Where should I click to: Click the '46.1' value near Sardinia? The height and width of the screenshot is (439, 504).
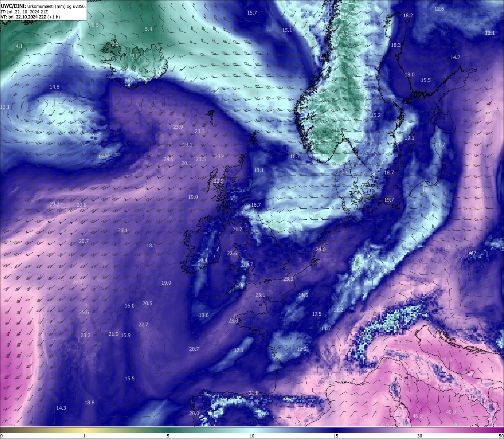coord(417,416)
